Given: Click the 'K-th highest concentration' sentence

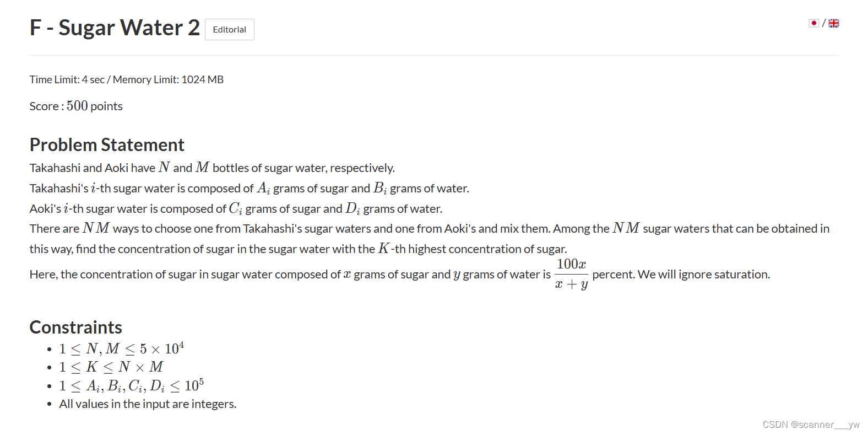Looking at the screenshot, I should (x=299, y=249).
